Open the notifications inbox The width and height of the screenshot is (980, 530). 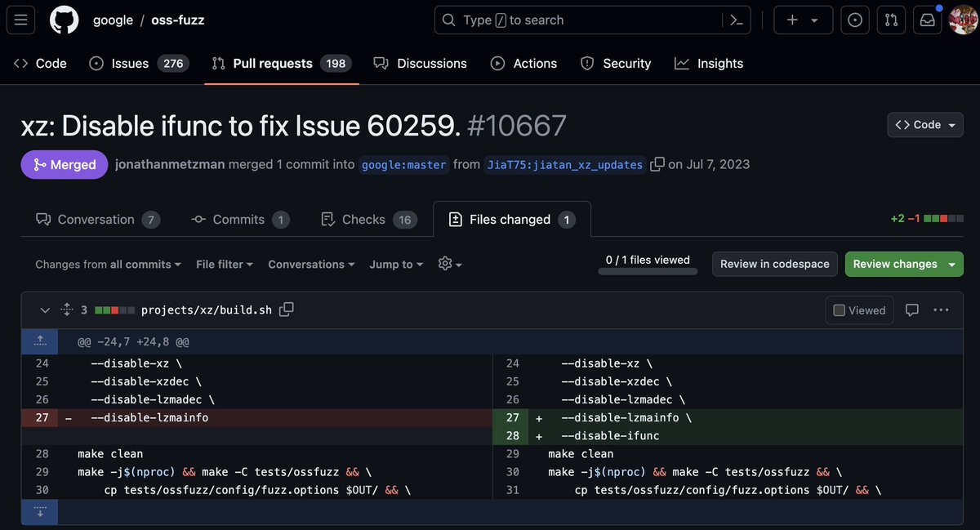click(927, 20)
